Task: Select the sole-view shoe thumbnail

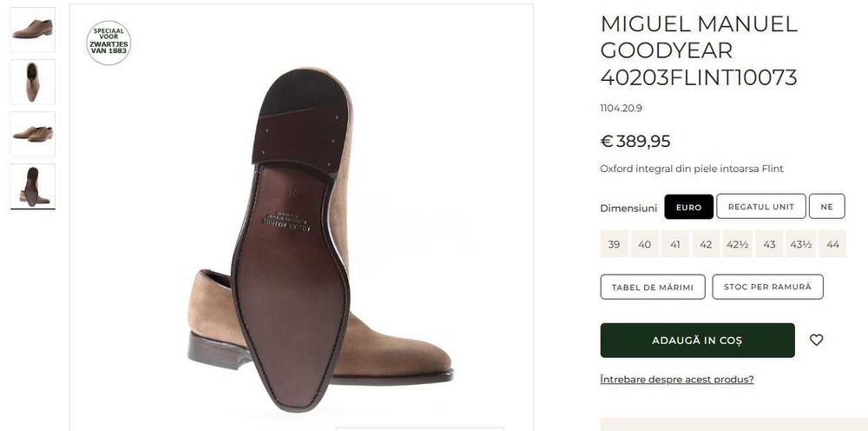Action: pos(33,186)
